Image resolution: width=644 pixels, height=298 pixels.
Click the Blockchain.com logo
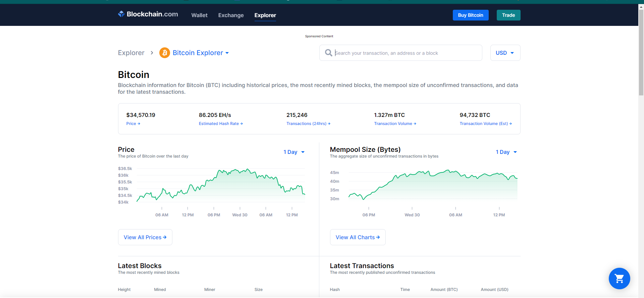coord(148,14)
